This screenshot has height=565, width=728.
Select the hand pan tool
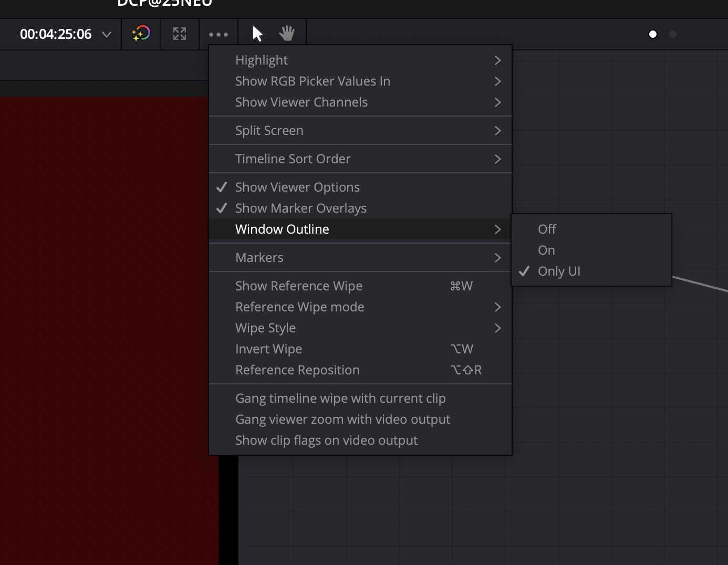coord(287,34)
